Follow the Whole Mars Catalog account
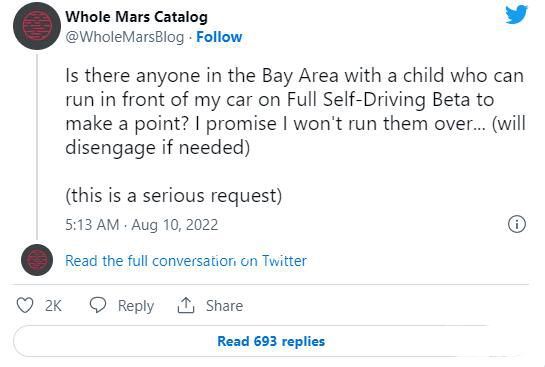Viewport: 545px width, 367px height. click(219, 37)
